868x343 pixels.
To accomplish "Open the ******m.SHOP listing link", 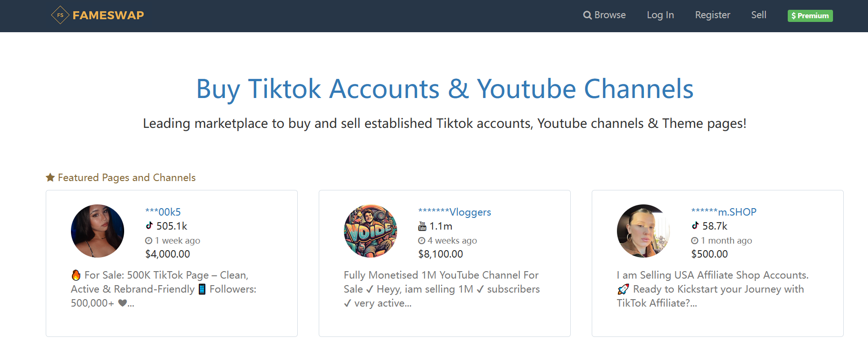I will click(724, 212).
